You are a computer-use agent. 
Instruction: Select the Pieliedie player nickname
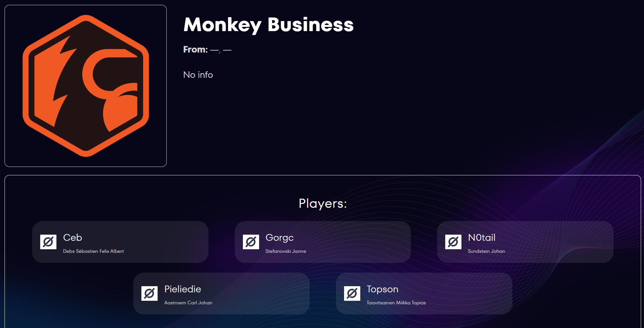point(183,289)
